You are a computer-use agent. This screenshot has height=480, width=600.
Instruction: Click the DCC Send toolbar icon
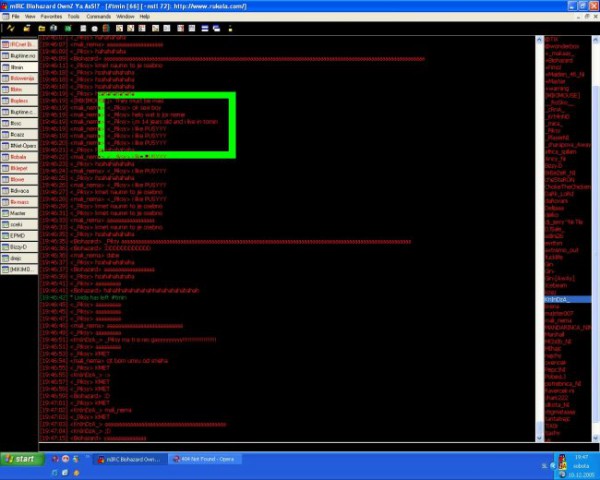pyautogui.click(x=119, y=28)
